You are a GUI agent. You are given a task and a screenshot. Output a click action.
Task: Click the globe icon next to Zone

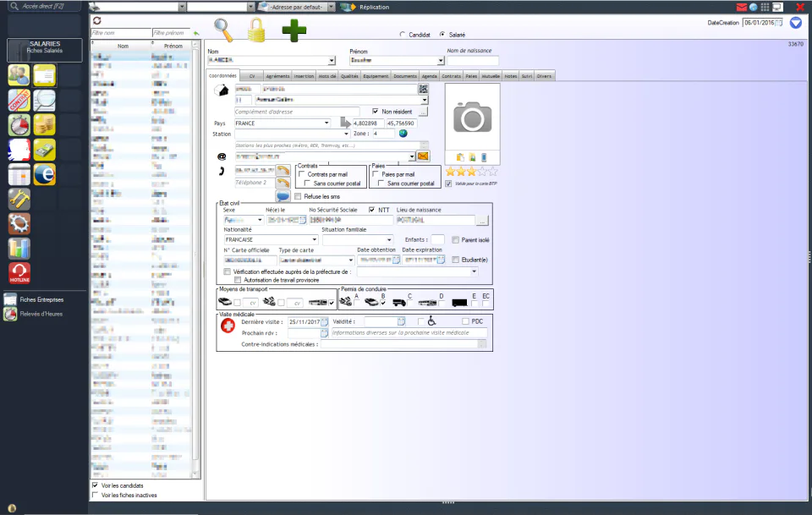tap(403, 134)
